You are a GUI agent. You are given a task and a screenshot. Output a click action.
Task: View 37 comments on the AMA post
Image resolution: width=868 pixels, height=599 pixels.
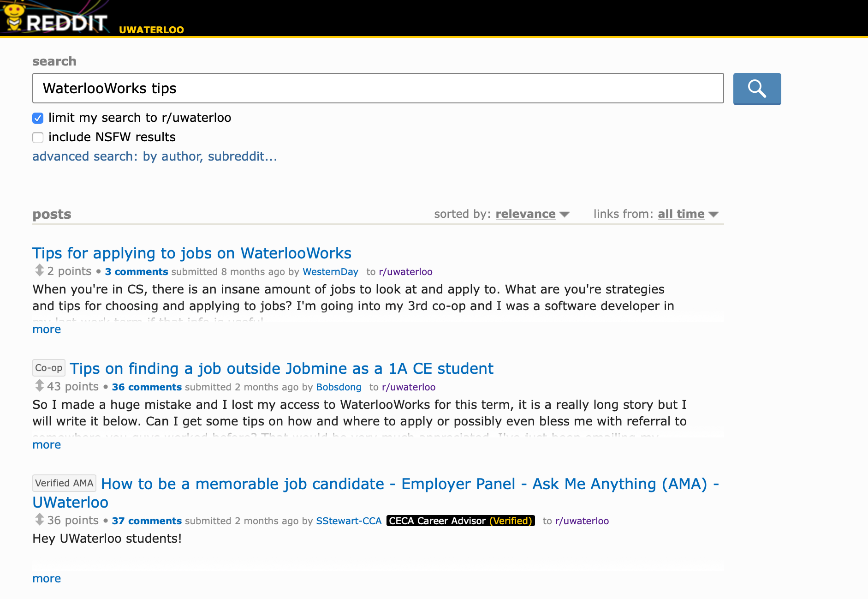pyautogui.click(x=147, y=521)
